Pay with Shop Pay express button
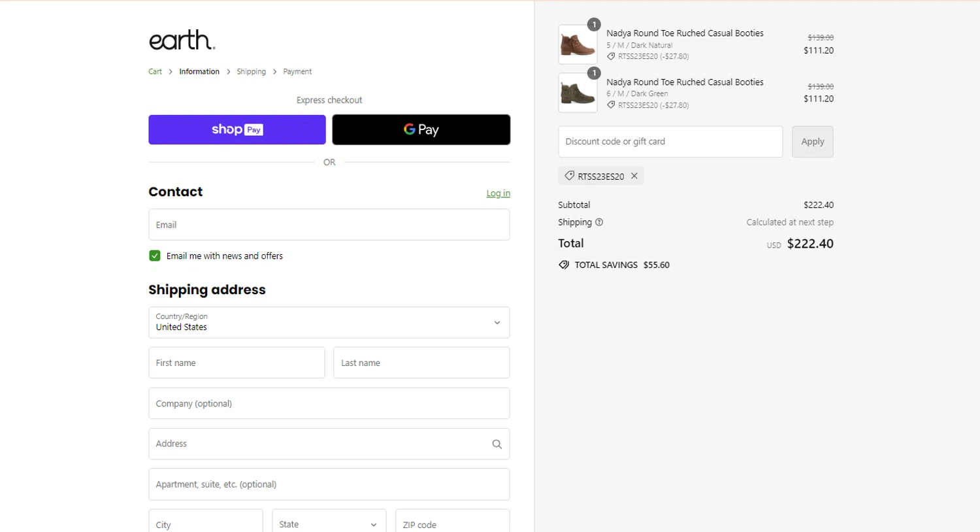980x532 pixels. tap(237, 129)
